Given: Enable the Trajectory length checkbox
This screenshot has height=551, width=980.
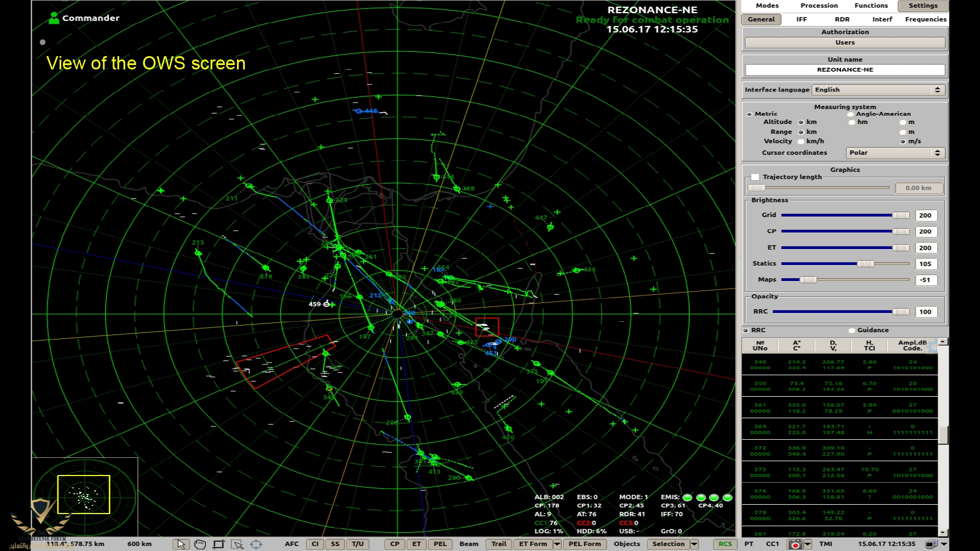Looking at the screenshot, I should tap(755, 177).
